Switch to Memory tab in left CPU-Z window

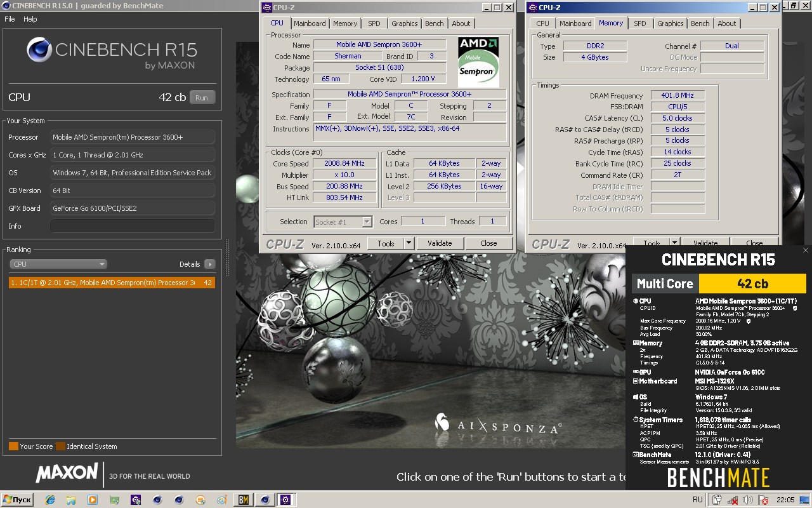345,23
